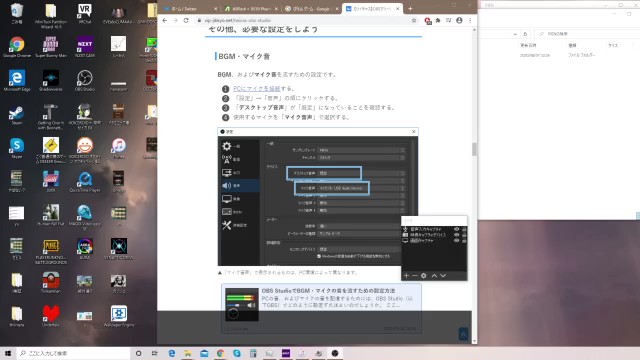Refresh the File Explorer window

coord(525,34)
